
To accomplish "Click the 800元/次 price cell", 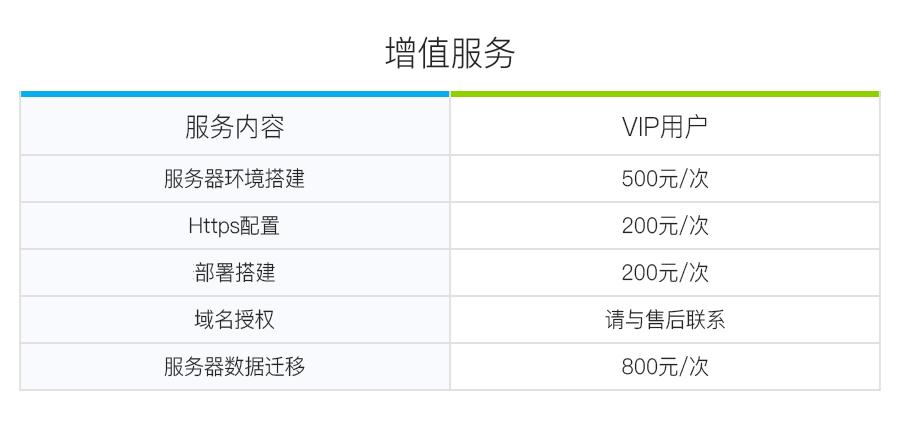I will [x=664, y=367].
